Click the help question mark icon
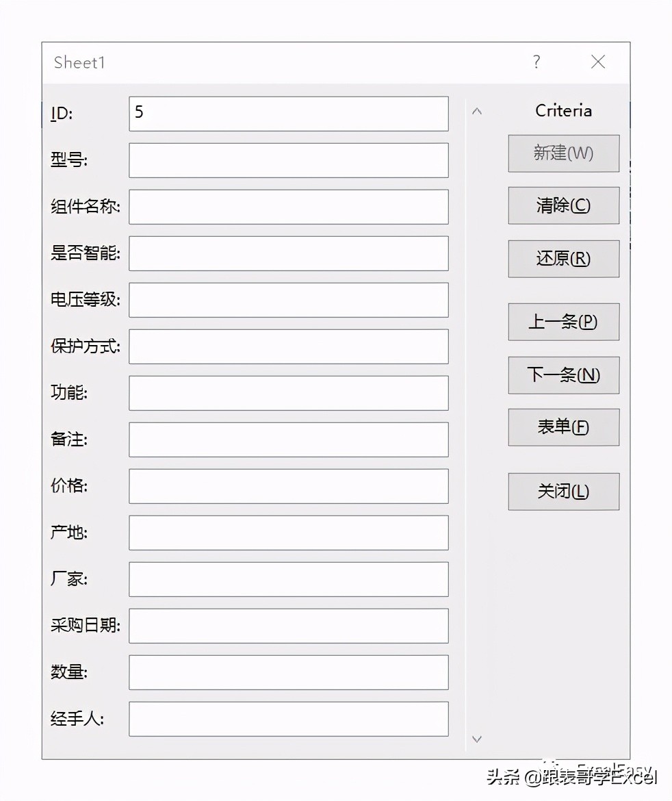This screenshot has height=801, width=672. tap(537, 62)
